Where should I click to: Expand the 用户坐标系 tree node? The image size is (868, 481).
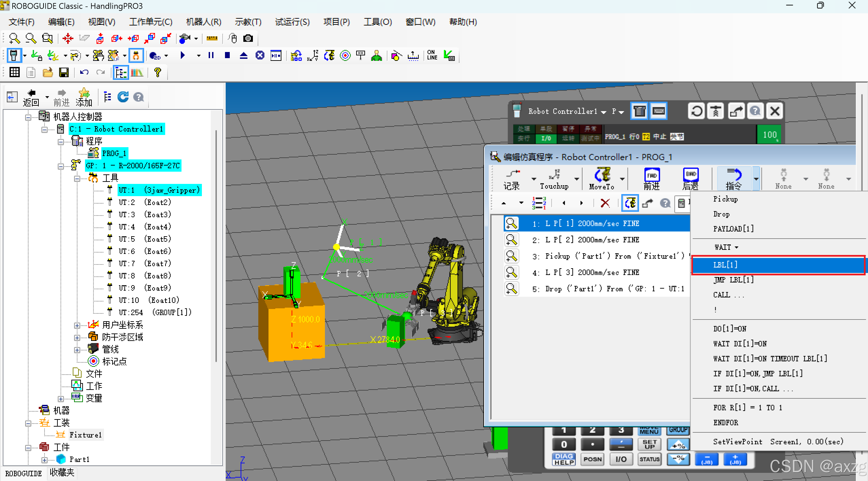pyautogui.click(x=77, y=325)
